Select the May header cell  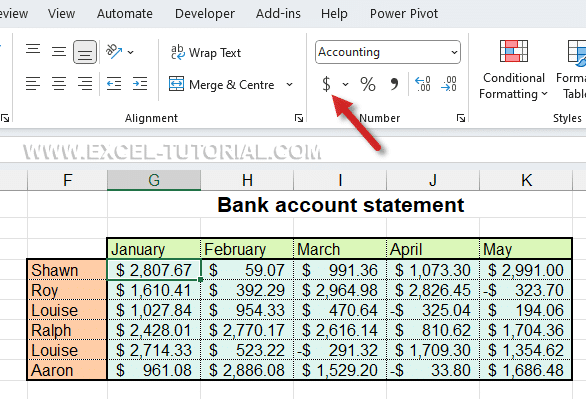[x=525, y=249]
